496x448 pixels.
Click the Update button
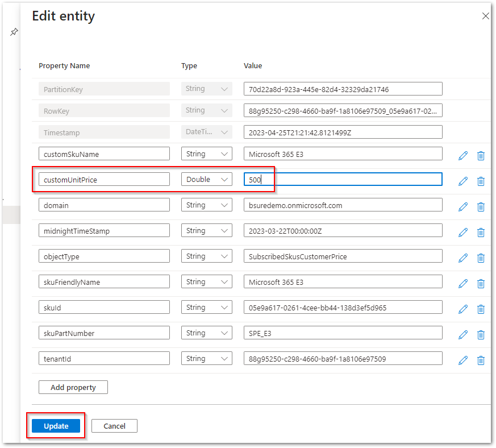coord(56,426)
